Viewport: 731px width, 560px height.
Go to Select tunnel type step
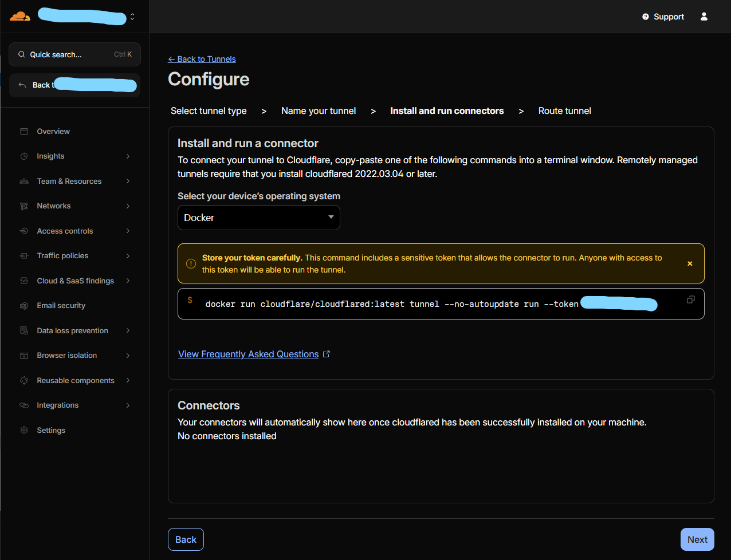[x=209, y=111]
